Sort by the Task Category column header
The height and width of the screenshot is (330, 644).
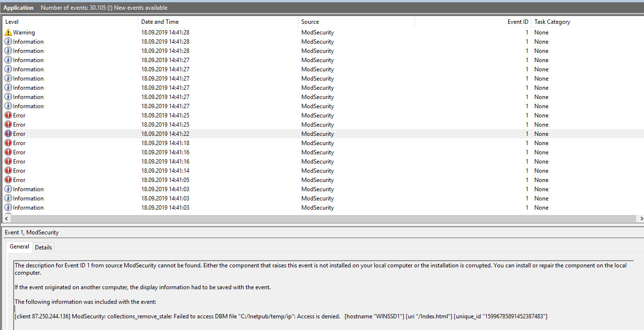click(x=587, y=22)
